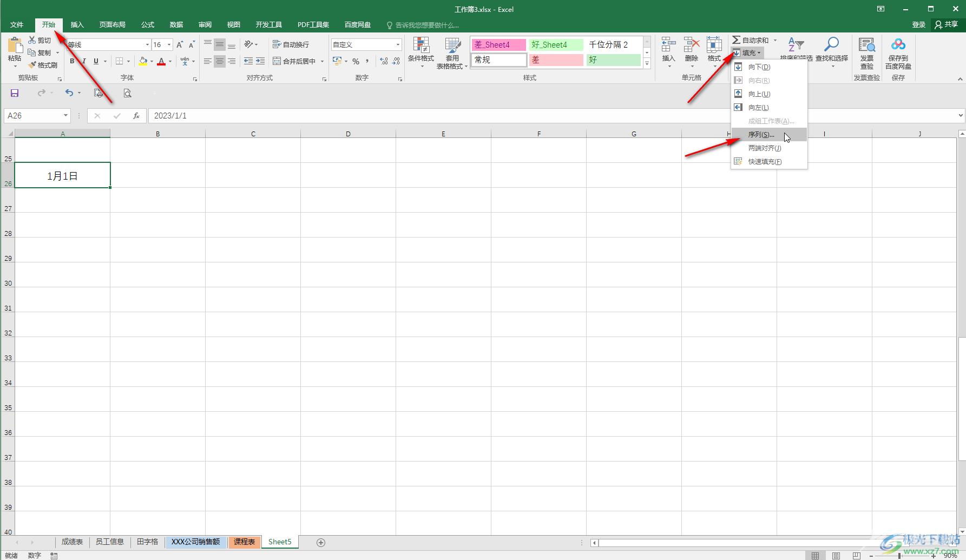Viewport: 966px width, 560px height.
Task: Open the Name Box dropdown arrow
Action: click(x=65, y=115)
